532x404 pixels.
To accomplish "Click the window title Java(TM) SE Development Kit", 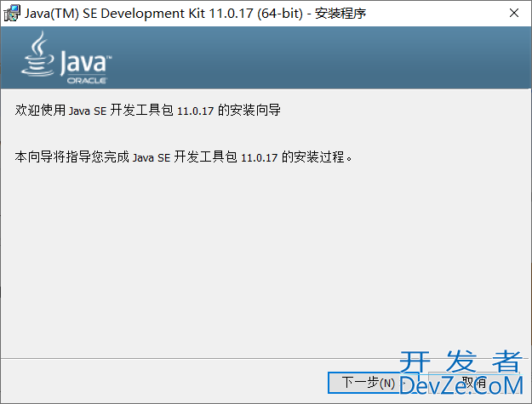I will click(195, 14).
